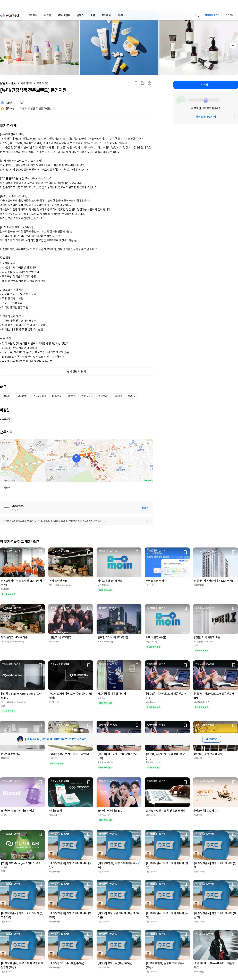The height and width of the screenshot is (980, 238).
Task: Click the blue 지원하기 button
Action: [206, 85]
